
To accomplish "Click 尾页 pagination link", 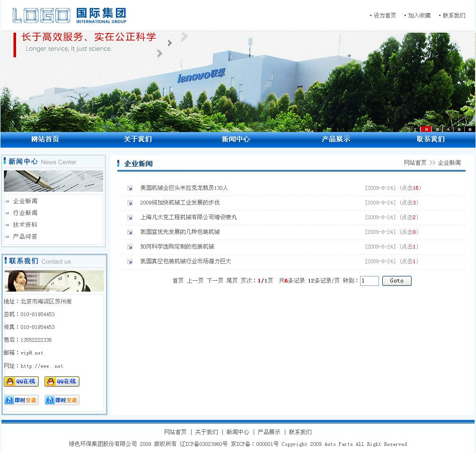I will [x=232, y=281].
